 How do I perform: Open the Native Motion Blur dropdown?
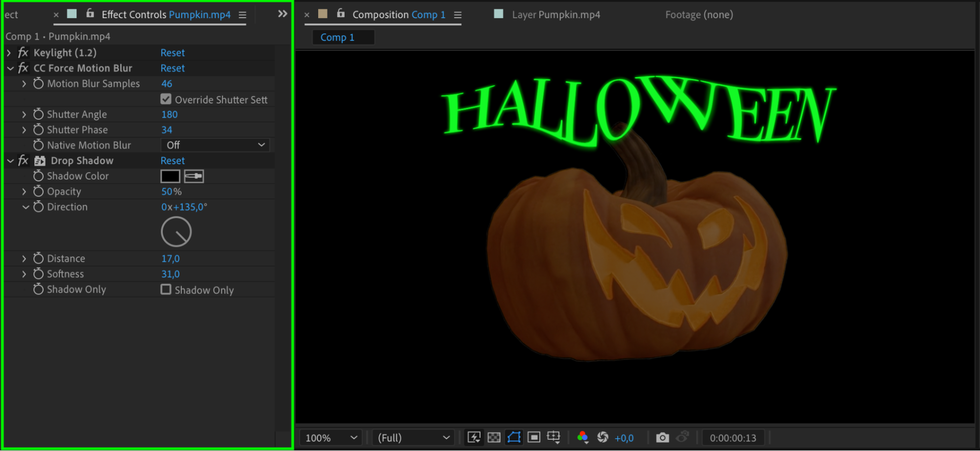click(215, 145)
